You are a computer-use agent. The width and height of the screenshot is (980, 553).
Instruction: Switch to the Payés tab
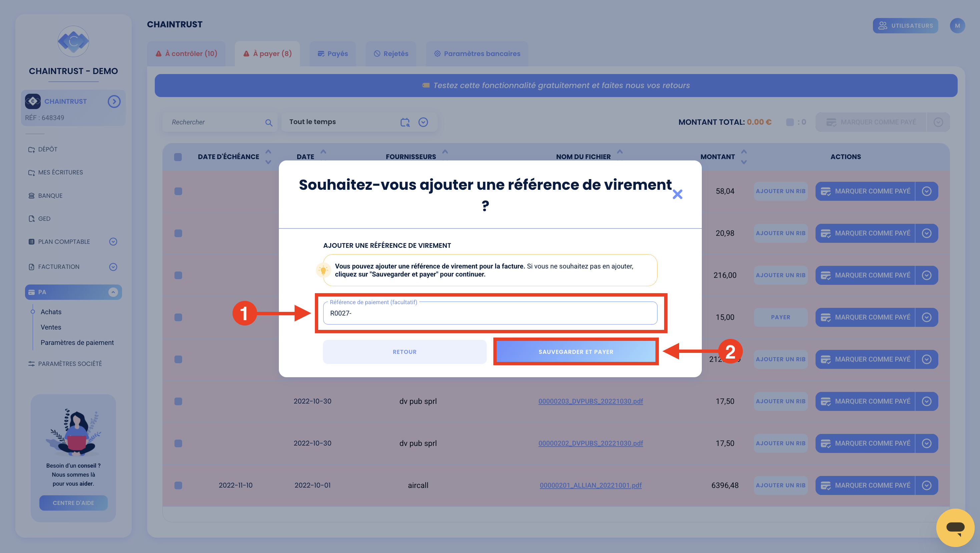point(333,54)
